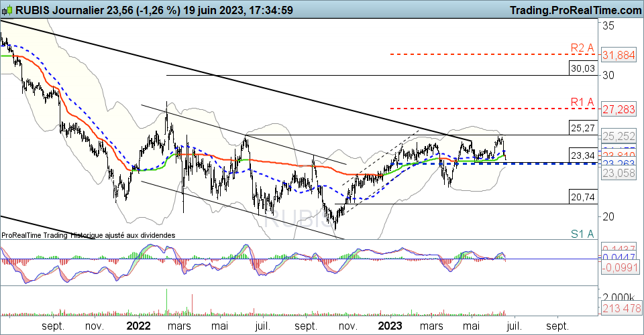
Task: Click the 35 price axis label
Action: (608, 26)
